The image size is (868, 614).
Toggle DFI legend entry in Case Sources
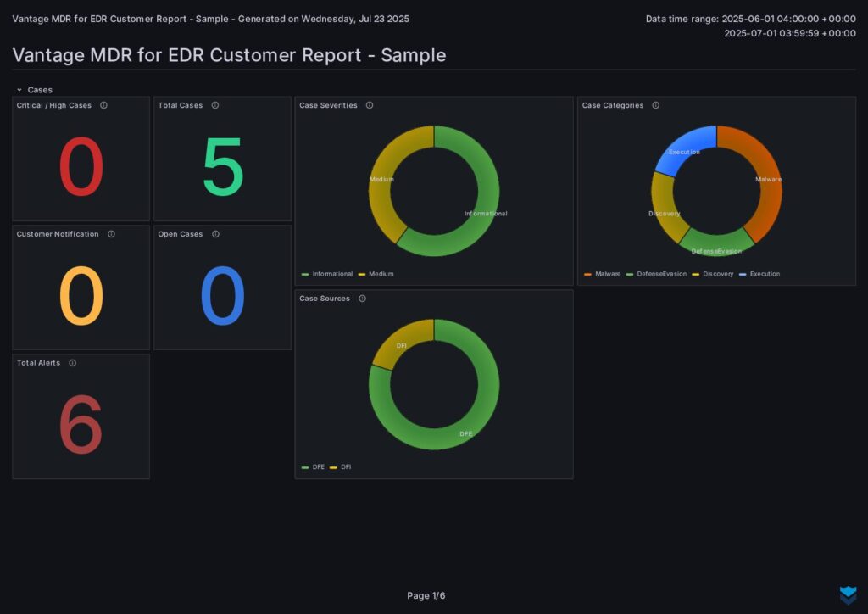pyautogui.click(x=341, y=467)
